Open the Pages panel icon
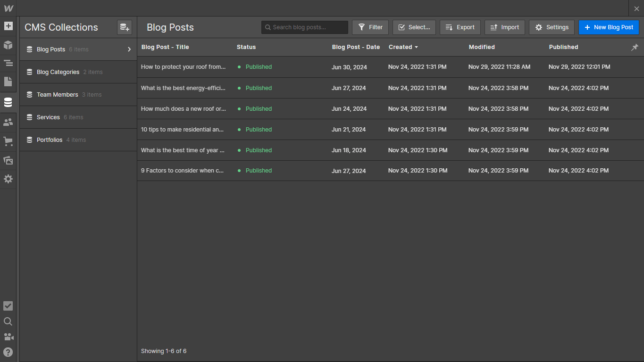Screen dimensions: 644x362 pyautogui.click(x=8, y=82)
